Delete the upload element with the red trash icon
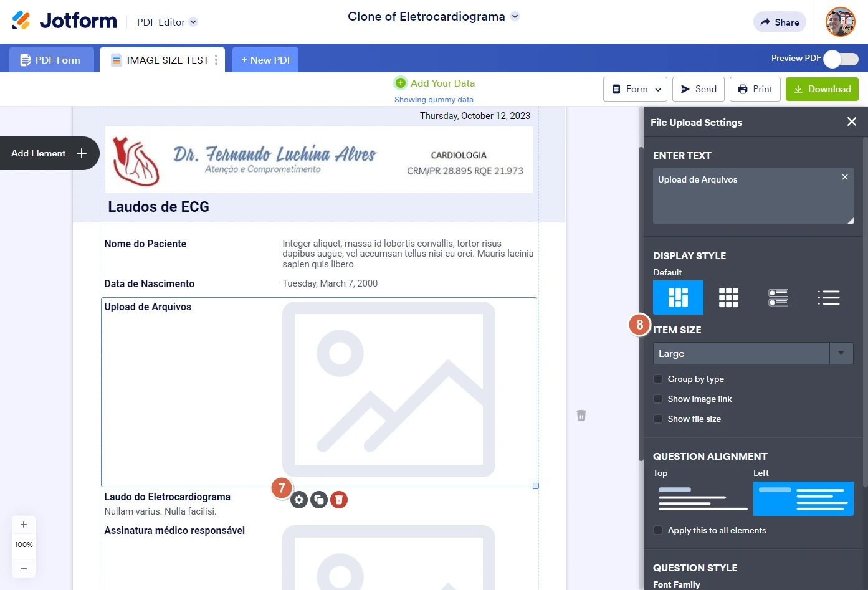Image resolution: width=868 pixels, height=590 pixels. click(x=338, y=499)
